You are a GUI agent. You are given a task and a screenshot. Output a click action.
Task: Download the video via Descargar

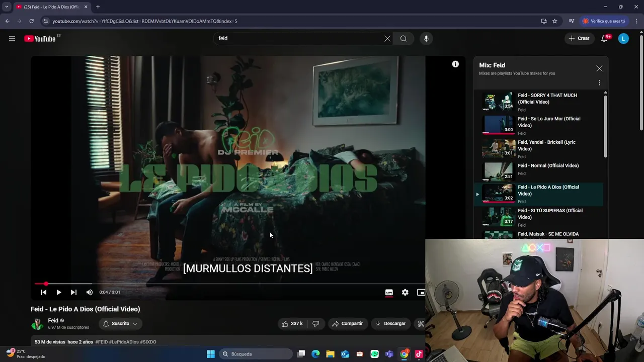(x=390, y=324)
